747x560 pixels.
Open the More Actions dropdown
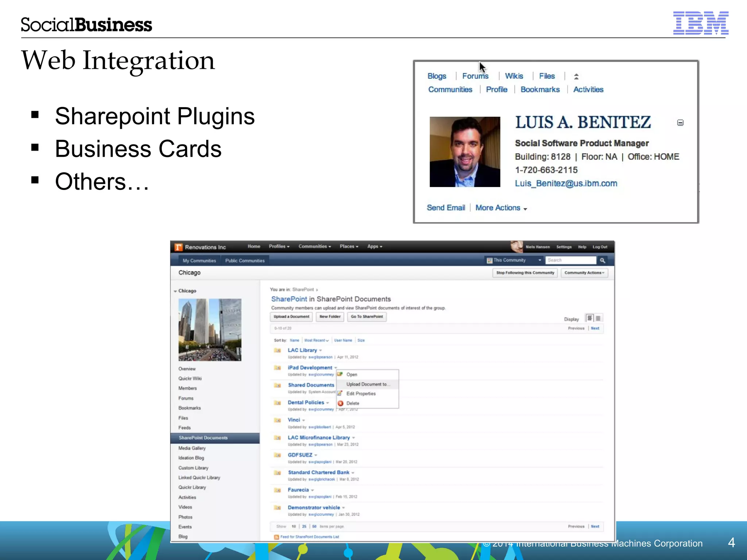pos(501,208)
